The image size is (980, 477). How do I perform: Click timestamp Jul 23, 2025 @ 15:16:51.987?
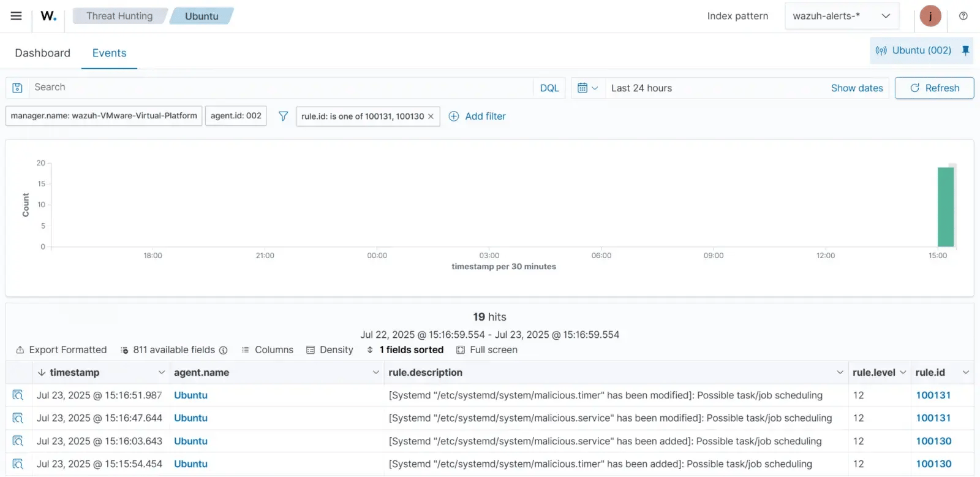99,395
